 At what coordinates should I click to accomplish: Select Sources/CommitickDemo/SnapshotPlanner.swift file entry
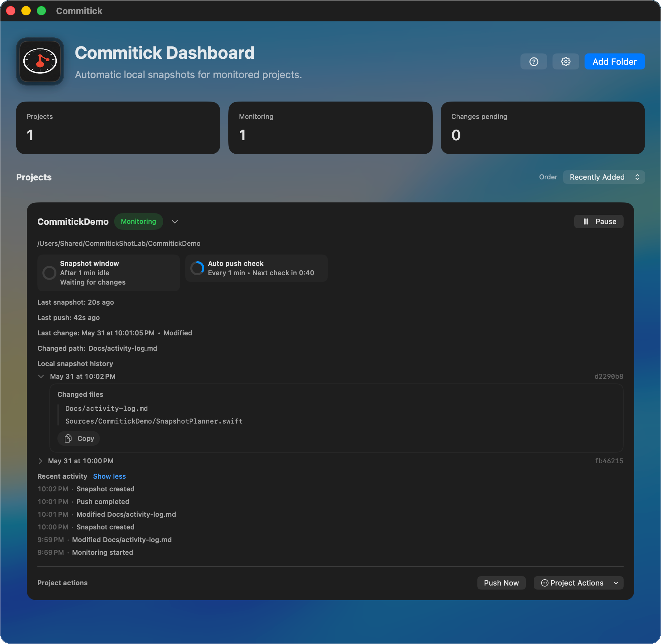tap(154, 421)
